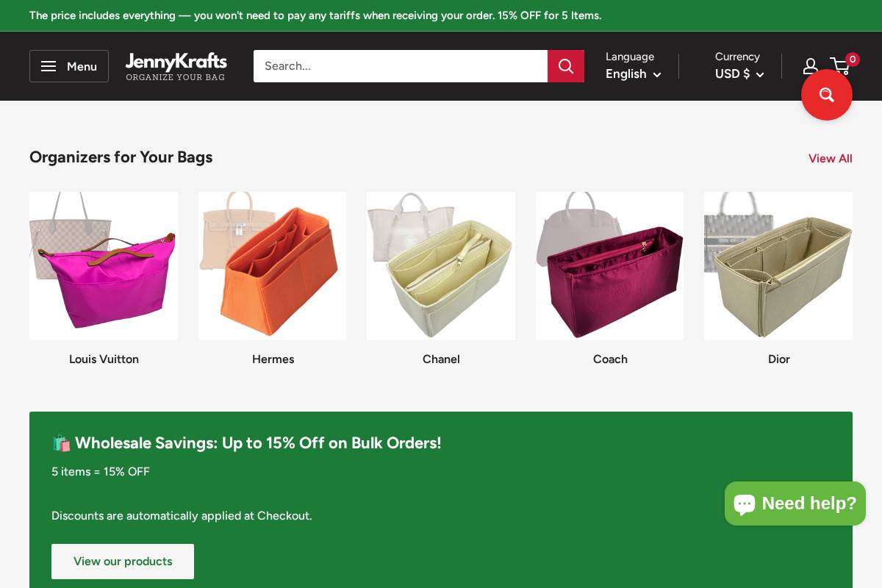The image size is (882, 588).
Task: Select the Coach burgundy organizer image
Action: pos(609,266)
